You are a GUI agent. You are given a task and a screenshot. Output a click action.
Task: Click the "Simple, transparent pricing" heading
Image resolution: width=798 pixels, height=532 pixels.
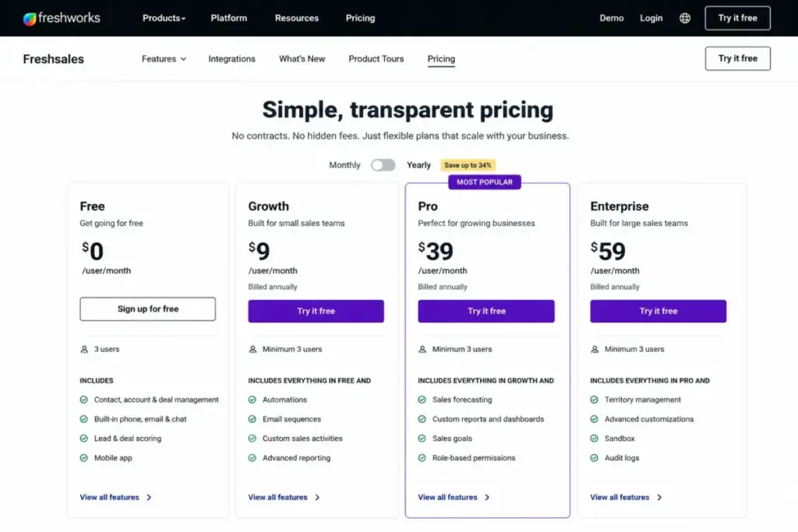point(408,110)
